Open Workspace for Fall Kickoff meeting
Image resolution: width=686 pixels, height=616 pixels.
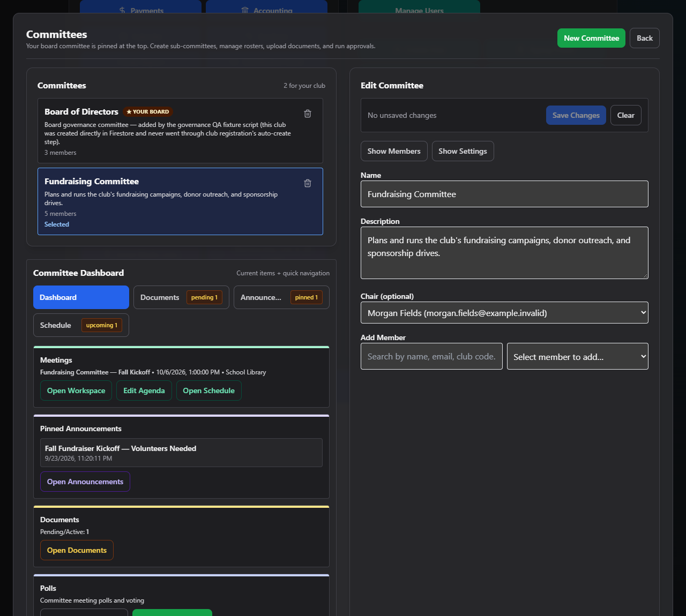76,390
